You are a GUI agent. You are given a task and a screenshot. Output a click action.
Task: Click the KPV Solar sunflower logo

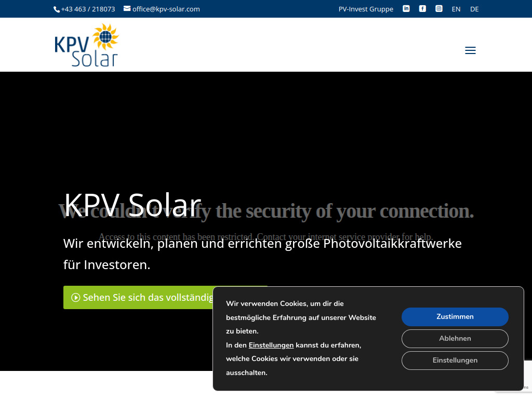click(87, 44)
